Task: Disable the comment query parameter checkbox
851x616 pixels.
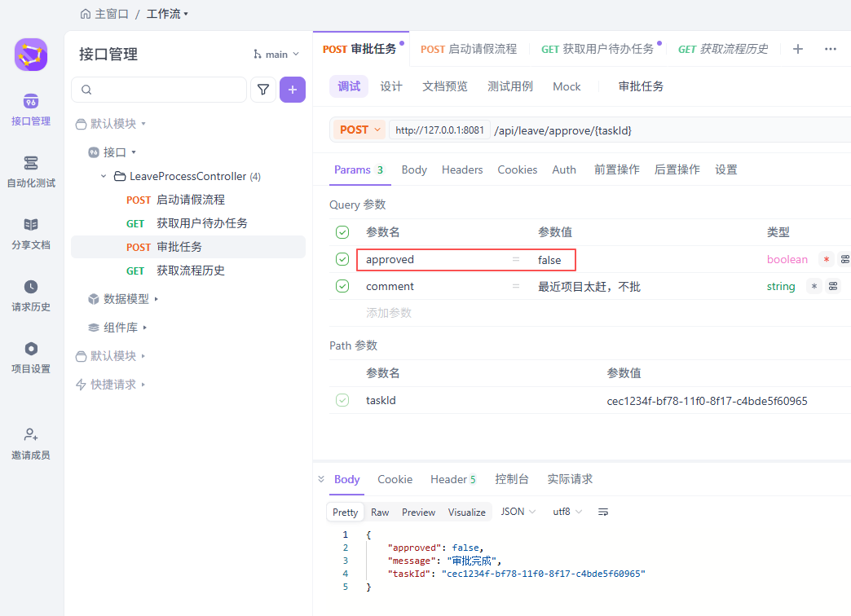Action: pyautogui.click(x=342, y=286)
